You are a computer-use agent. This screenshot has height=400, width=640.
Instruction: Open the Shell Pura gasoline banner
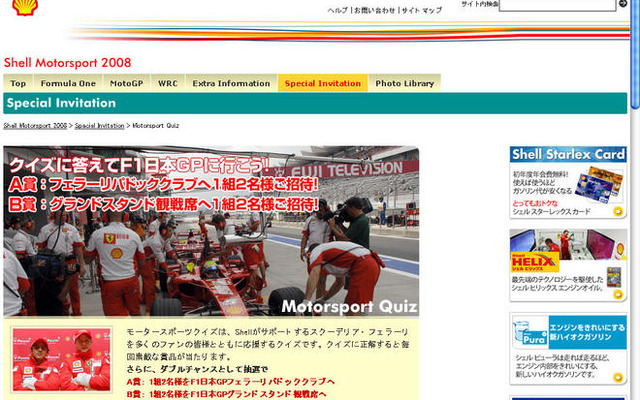click(x=568, y=349)
